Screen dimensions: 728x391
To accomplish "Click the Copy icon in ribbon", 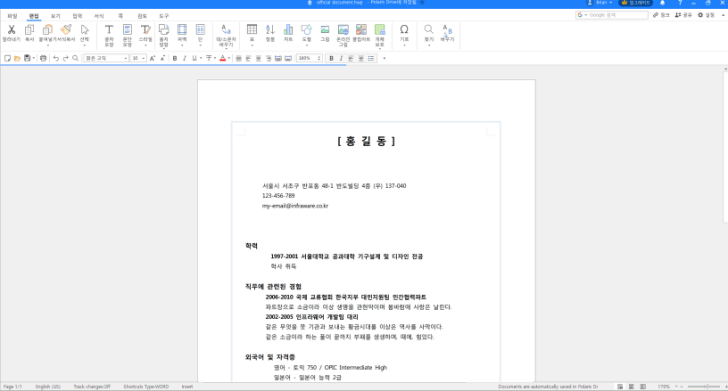I will [29, 33].
